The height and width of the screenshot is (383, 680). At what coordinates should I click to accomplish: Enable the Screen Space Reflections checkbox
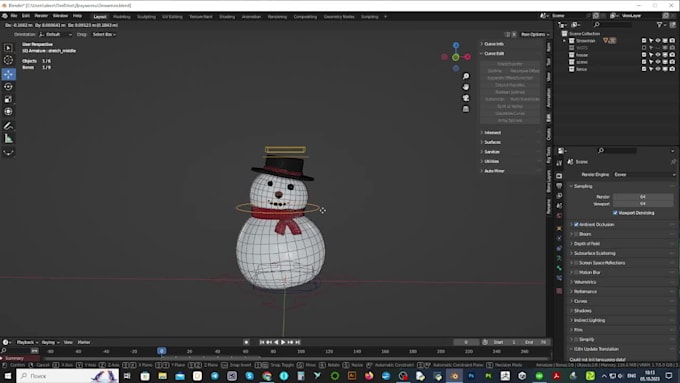[x=576, y=263]
